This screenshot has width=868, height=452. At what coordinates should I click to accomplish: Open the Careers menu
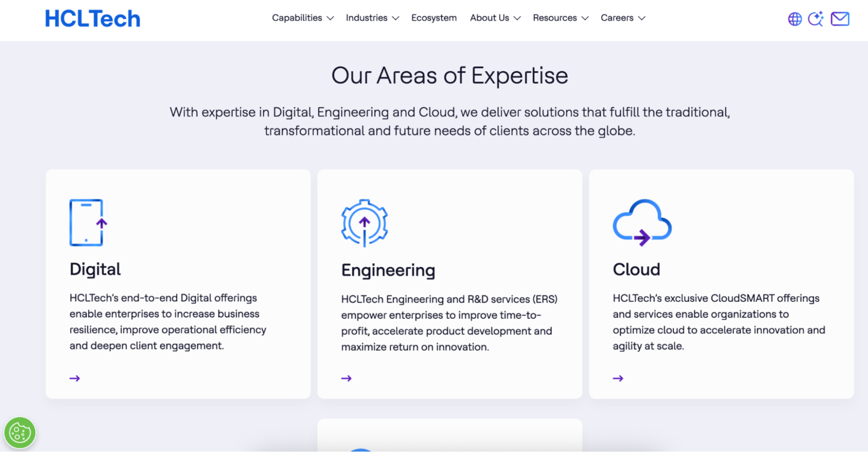pos(617,18)
